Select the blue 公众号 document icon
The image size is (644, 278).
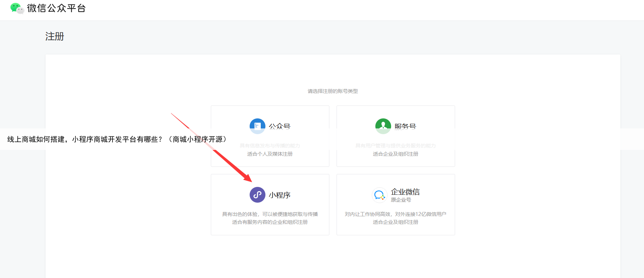[257, 125]
